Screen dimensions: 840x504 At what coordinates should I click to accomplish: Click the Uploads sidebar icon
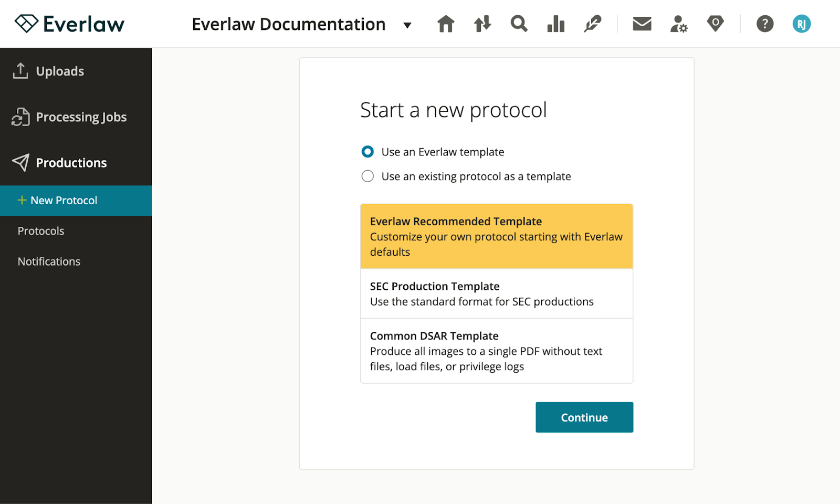tap(20, 71)
